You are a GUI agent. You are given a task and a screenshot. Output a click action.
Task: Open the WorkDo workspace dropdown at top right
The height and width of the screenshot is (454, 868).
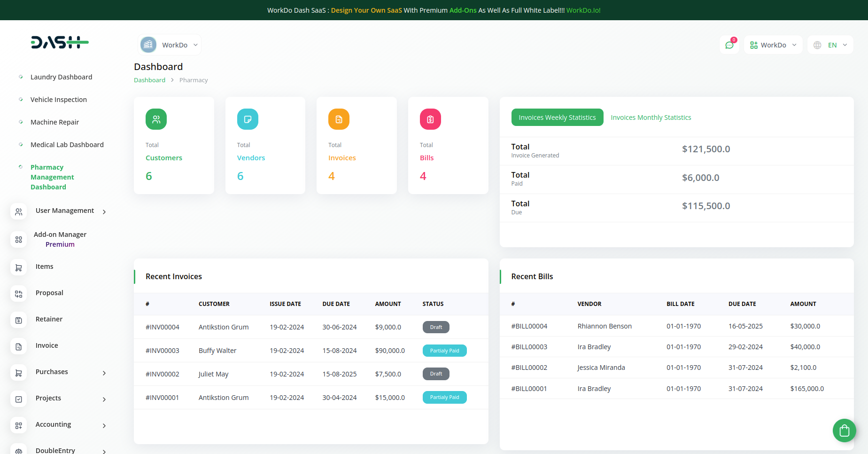[x=773, y=45]
